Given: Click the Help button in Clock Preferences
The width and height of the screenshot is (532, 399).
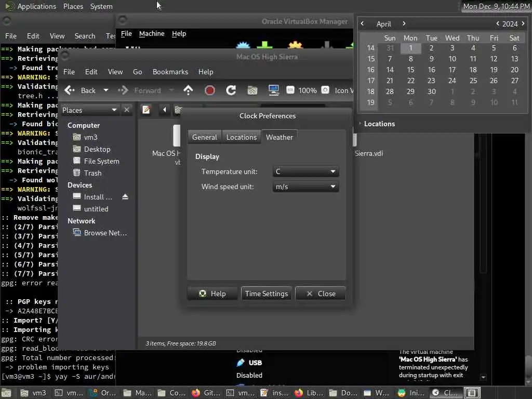Looking at the screenshot, I should [212, 294].
